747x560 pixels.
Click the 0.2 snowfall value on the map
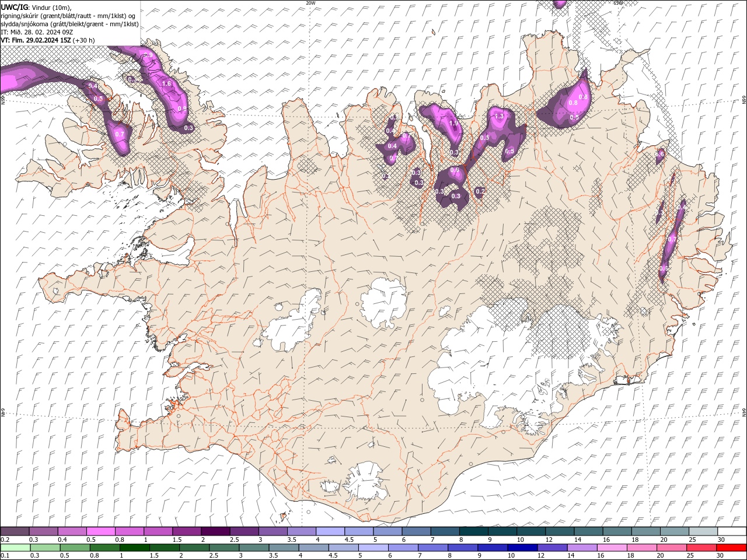pyautogui.click(x=480, y=191)
